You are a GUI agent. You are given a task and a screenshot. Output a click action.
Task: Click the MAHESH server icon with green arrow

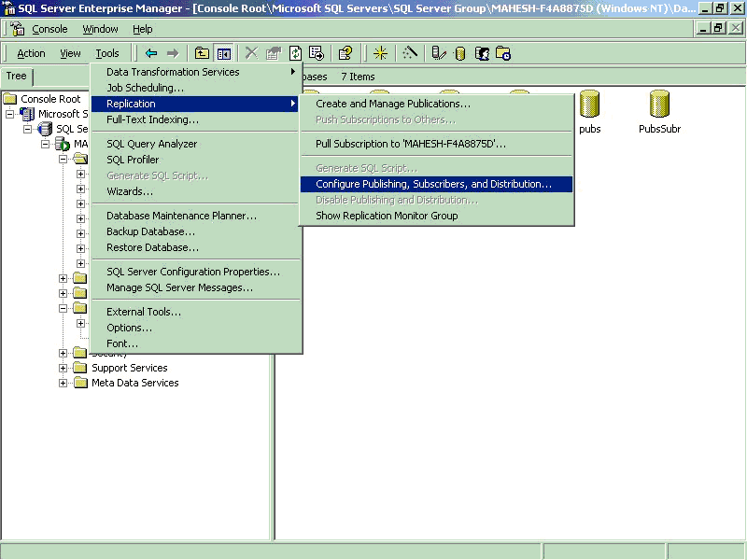click(63, 144)
